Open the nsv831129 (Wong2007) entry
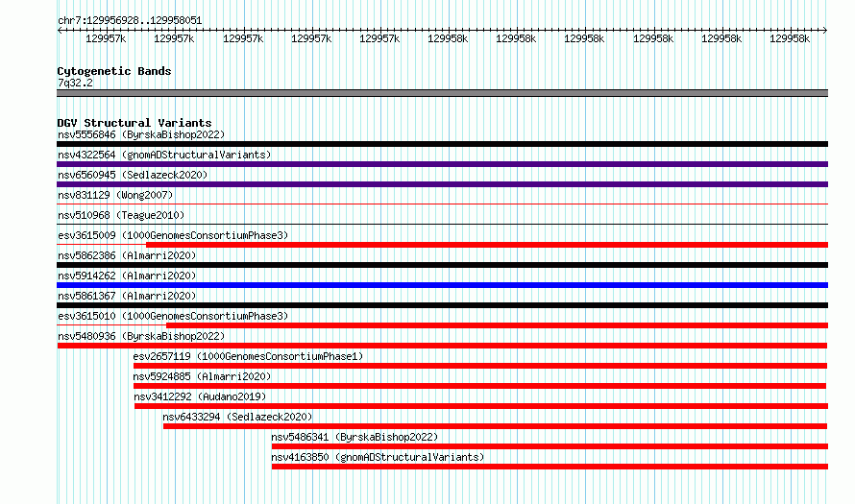855x504 pixels. tap(115, 195)
